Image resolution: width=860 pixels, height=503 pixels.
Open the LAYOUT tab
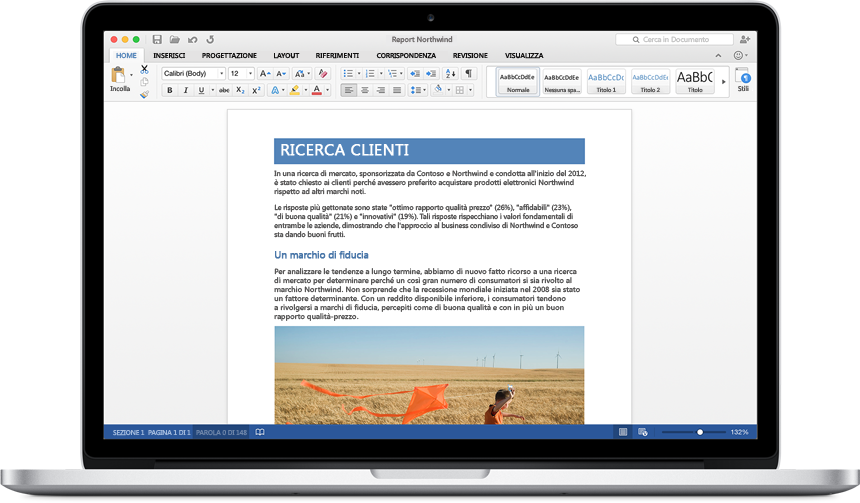pyautogui.click(x=286, y=55)
